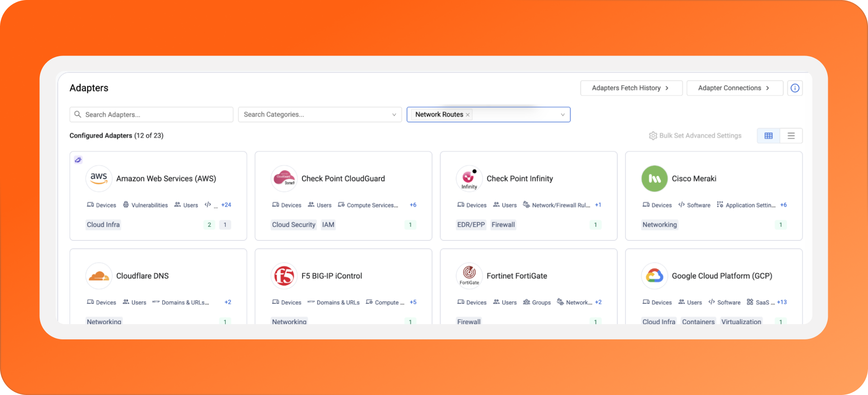Image resolution: width=868 pixels, height=395 pixels.
Task: Remove the Network Routes filter chip
Action: 467,115
